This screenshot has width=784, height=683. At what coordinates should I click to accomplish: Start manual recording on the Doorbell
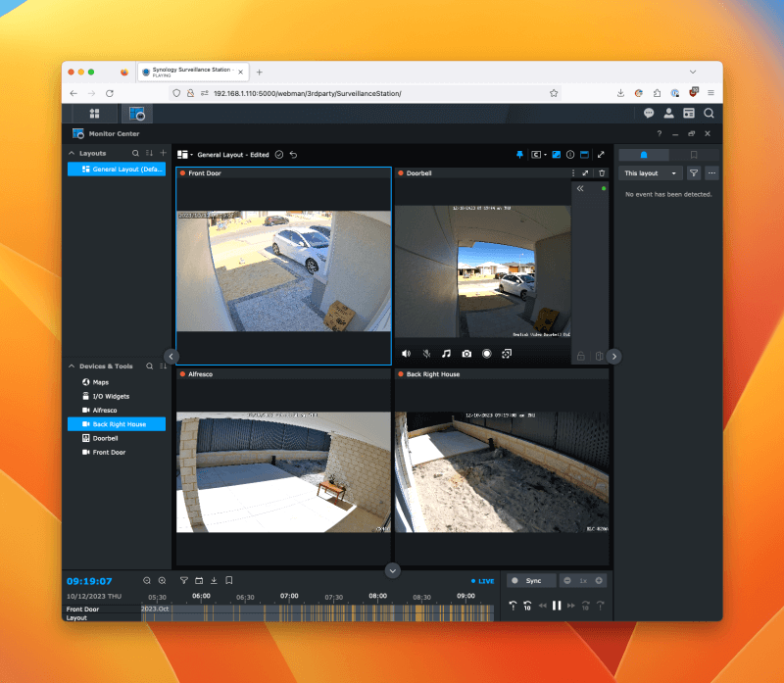point(486,354)
